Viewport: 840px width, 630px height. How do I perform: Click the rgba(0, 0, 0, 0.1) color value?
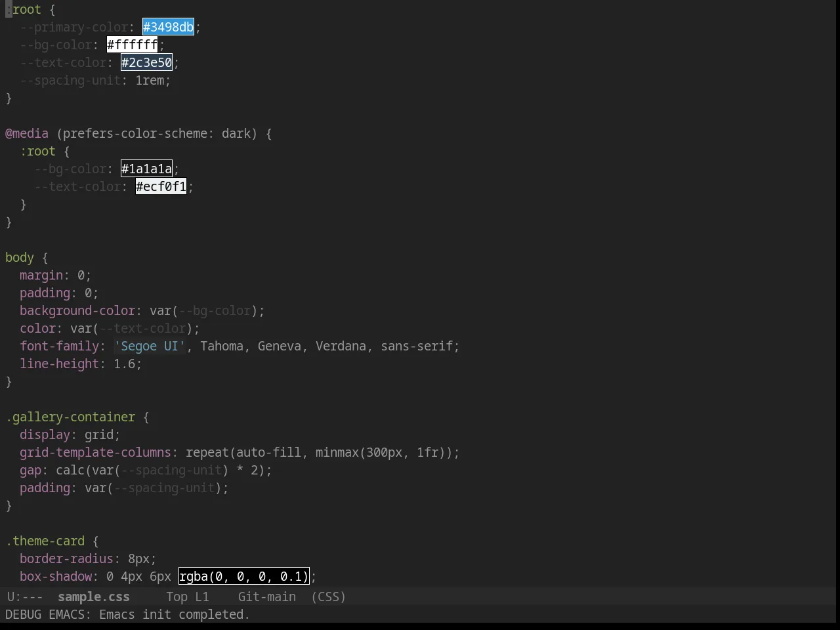click(243, 576)
